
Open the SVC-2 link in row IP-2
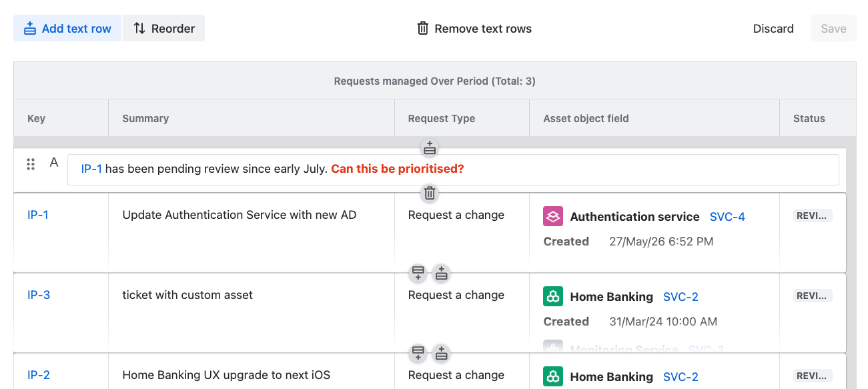681,377
